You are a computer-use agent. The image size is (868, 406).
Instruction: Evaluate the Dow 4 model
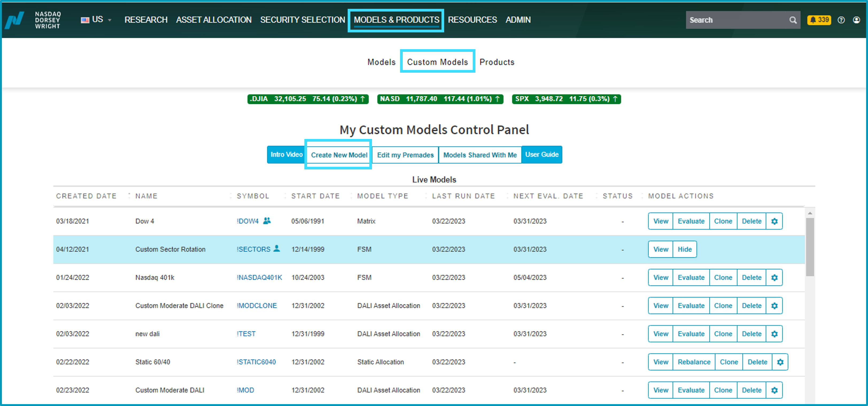[x=691, y=221]
